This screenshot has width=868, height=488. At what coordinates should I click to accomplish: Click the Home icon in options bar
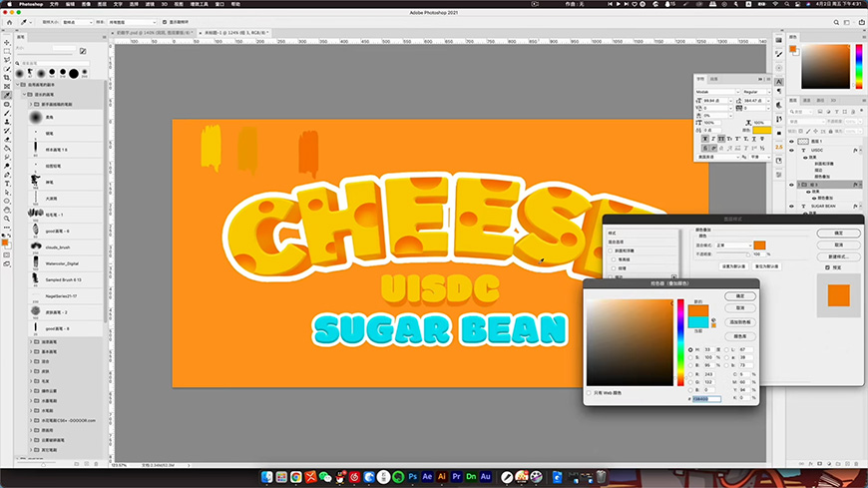[x=8, y=19]
